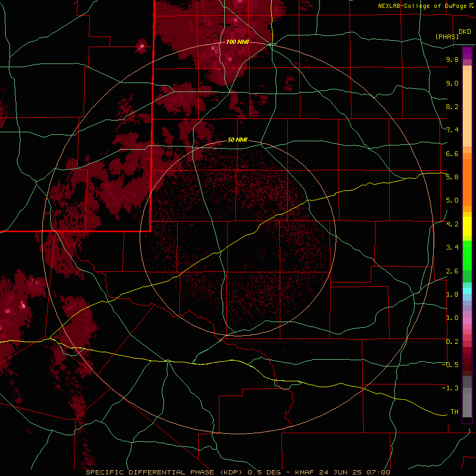Screen dimensions: 476x476
Task: Pick the dark purple segment atop the color bar
Action: click(467, 53)
